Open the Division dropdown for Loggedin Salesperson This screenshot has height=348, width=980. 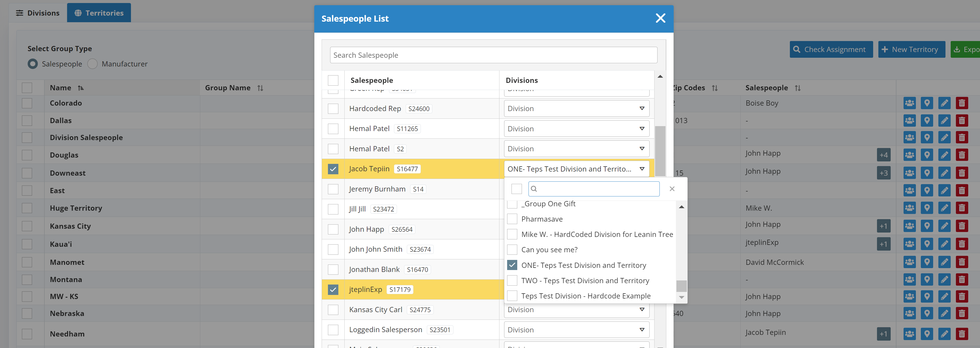[576, 330]
